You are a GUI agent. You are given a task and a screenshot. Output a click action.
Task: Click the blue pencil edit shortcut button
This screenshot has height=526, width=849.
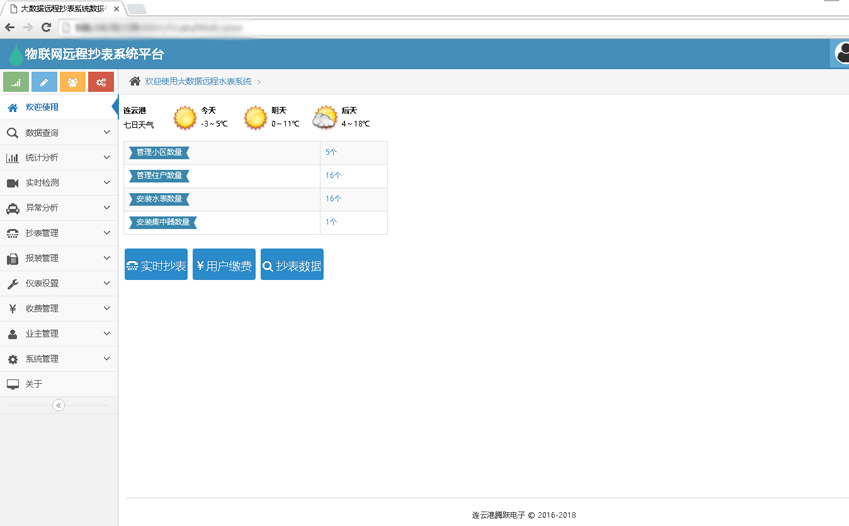[x=44, y=82]
